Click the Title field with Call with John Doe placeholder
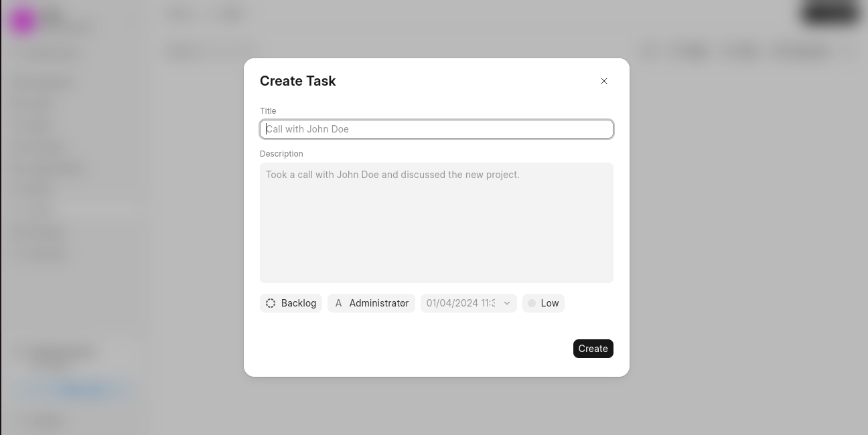The image size is (868, 435). pyautogui.click(x=437, y=128)
